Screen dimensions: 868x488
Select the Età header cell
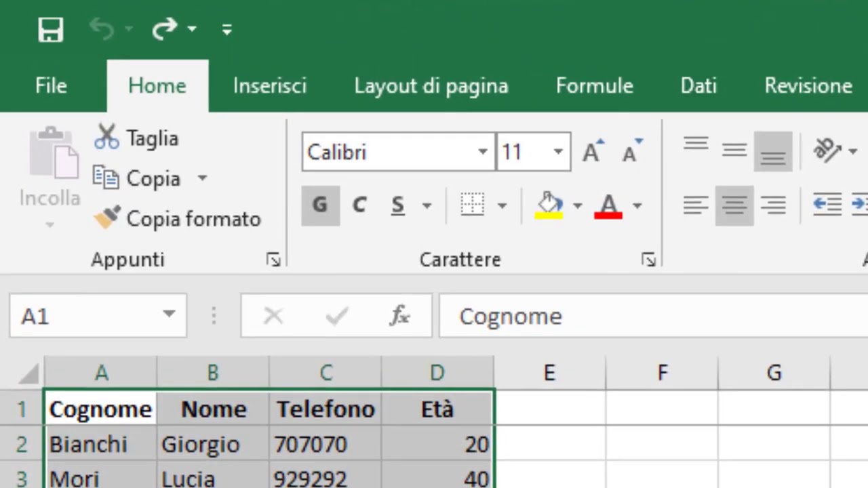point(437,409)
